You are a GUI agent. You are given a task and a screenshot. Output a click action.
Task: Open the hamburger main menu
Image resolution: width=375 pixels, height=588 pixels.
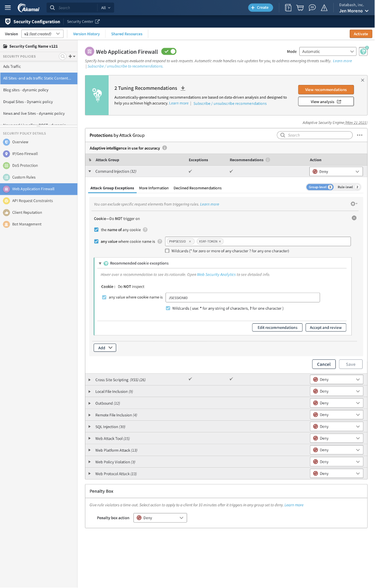[x=8, y=8]
